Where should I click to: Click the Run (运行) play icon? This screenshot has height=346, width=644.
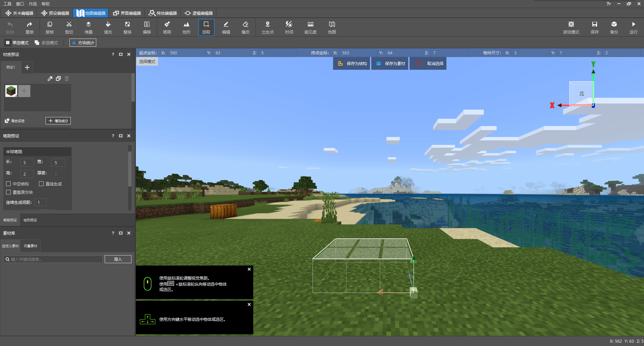[634, 27]
